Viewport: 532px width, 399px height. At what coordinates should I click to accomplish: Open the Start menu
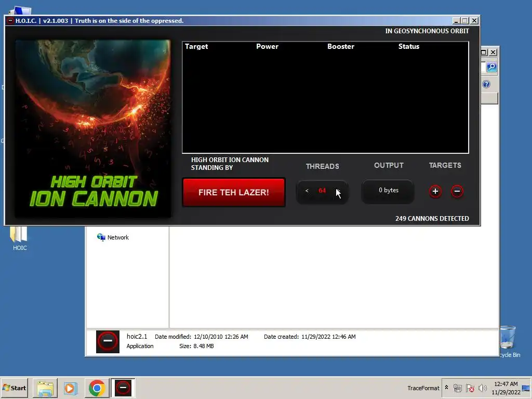[14, 388]
